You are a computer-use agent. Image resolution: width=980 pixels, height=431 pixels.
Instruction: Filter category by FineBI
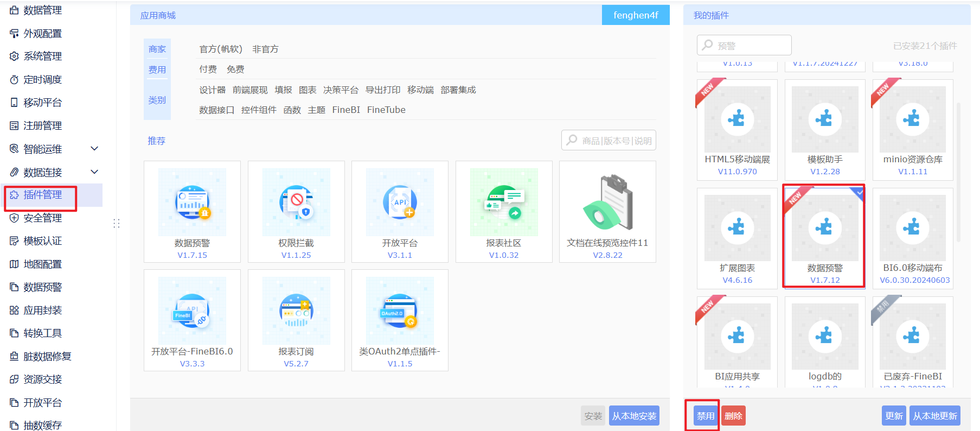tap(346, 110)
